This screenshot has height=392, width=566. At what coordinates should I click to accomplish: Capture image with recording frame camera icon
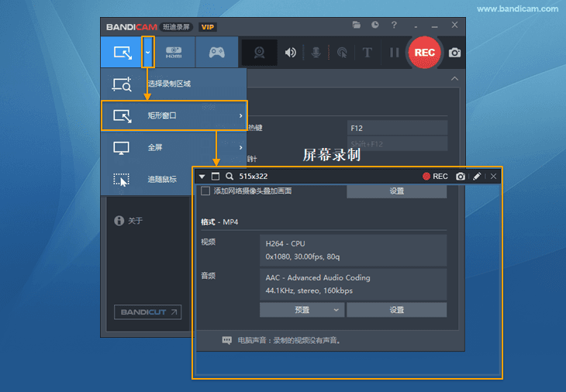pos(461,177)
